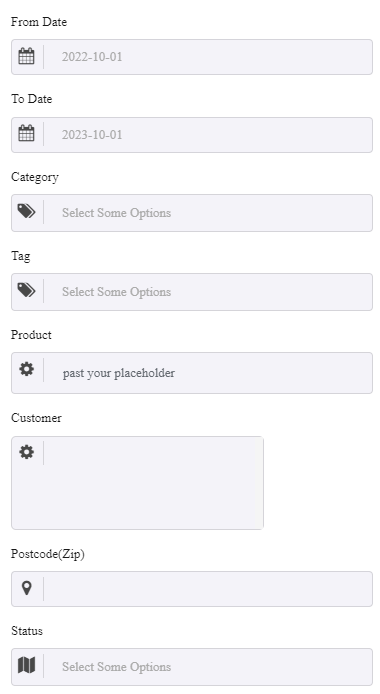Click the tags icon in the Tag field
The image size is (380, 694).
tap(27, 290)
